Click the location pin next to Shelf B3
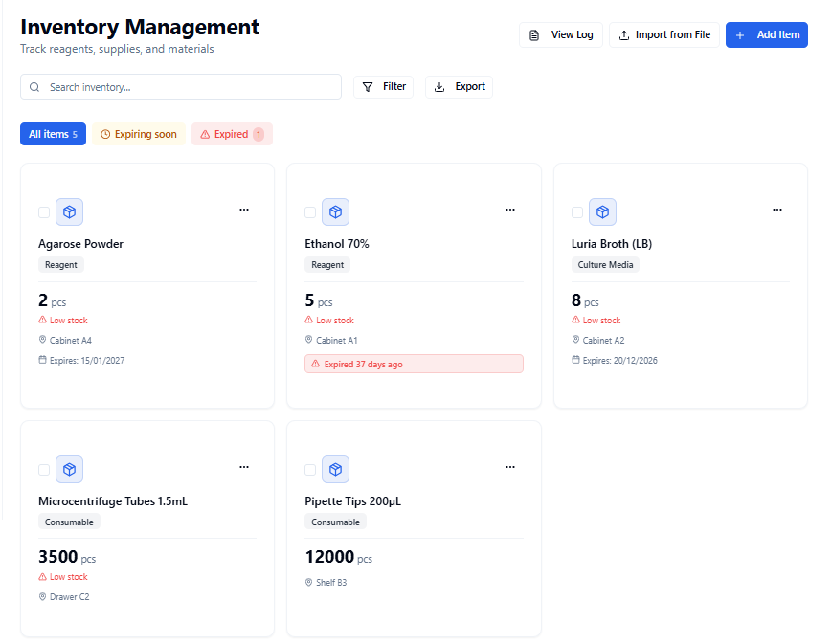The image size is (832, 644). point(309,582)
